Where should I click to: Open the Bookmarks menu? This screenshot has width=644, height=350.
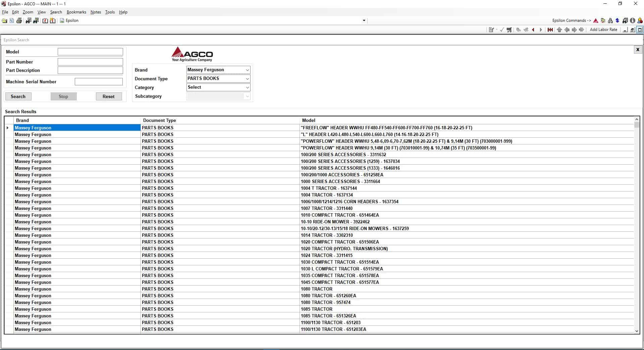point(76,12)
